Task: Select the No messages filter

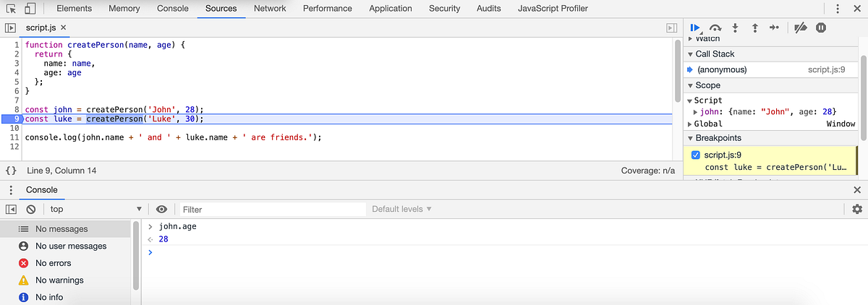Action: click(x=66, y=229)
